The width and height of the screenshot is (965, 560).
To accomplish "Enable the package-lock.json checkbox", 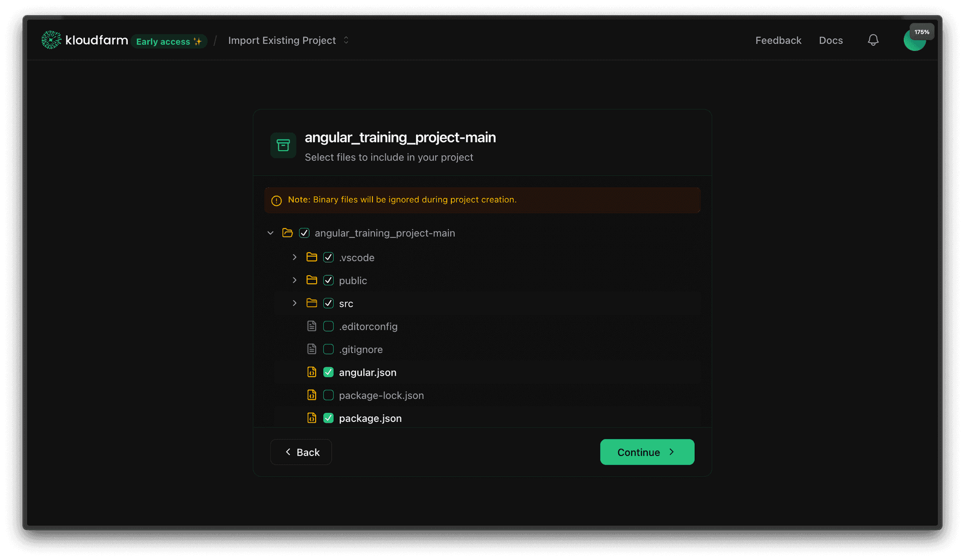I will pos(328,395).
